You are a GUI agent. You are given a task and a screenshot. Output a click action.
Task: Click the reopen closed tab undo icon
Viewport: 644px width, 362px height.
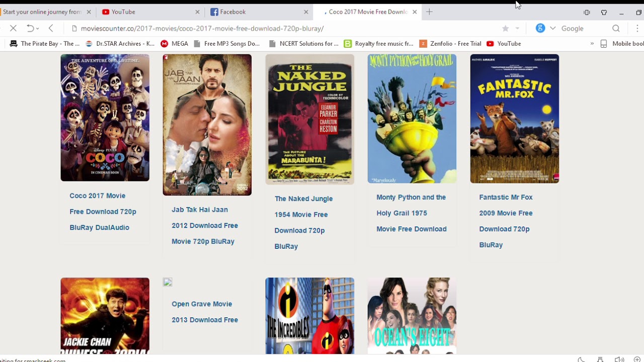[30, 29]
